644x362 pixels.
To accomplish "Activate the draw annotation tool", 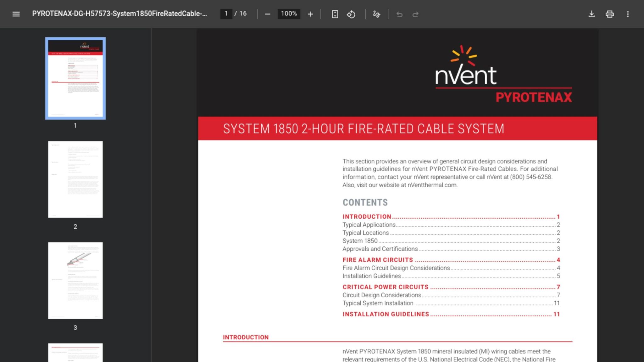I will click(376, 14).
